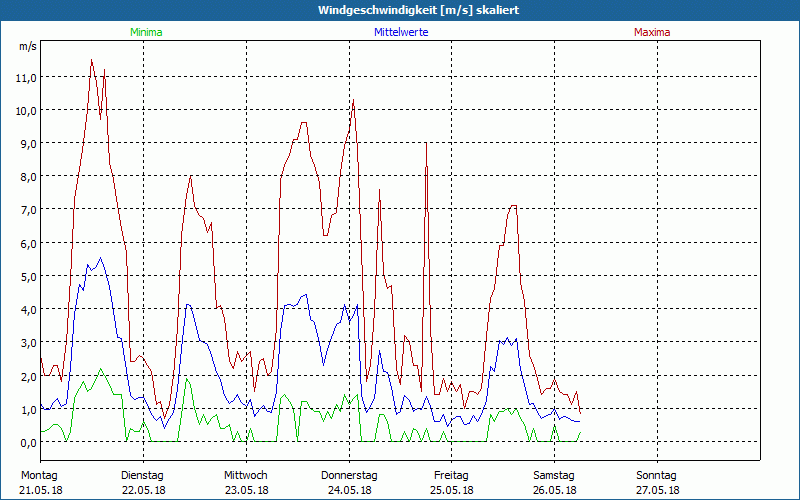
Task: Select the Dienstag day label
Action: (143, 475)
